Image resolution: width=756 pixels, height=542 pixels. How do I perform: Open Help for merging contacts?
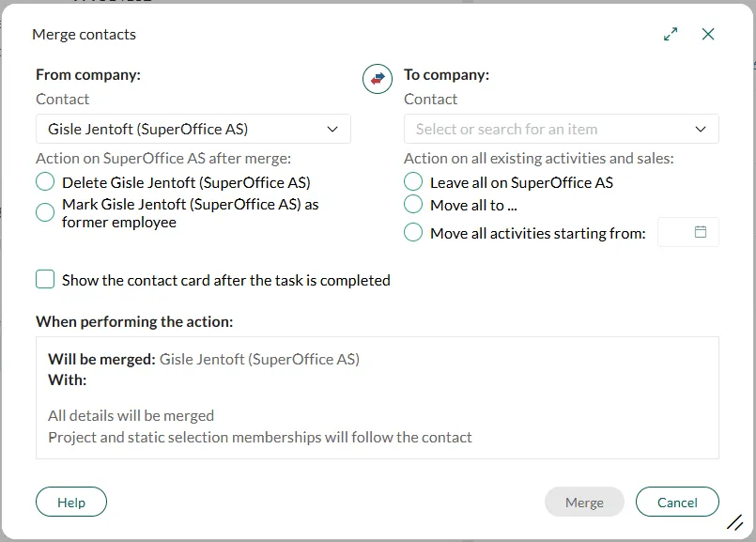pos(71,503)
